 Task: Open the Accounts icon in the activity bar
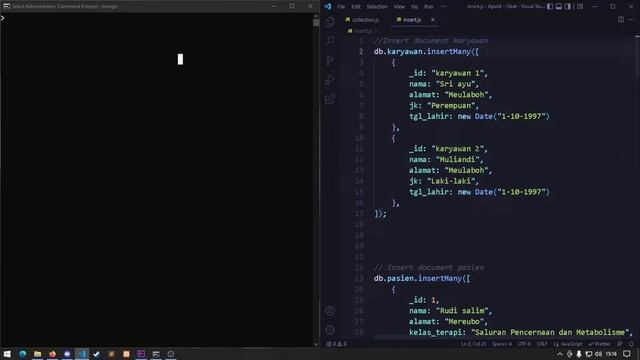[330, 311]
